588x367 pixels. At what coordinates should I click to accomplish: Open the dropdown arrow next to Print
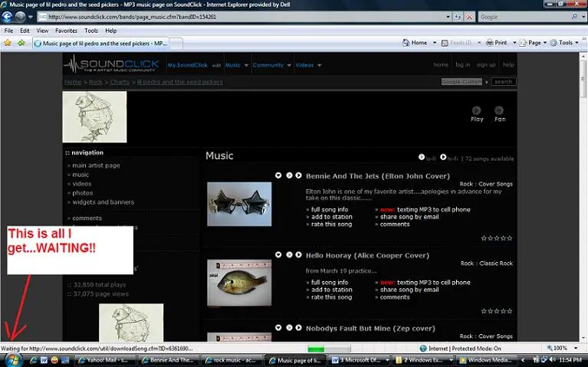tap(514, 43)
